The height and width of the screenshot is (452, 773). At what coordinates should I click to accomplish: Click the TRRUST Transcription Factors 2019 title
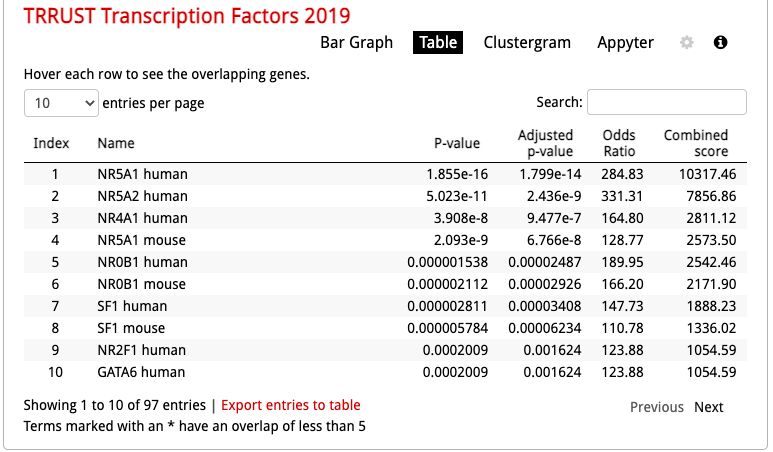pos(187,16)
